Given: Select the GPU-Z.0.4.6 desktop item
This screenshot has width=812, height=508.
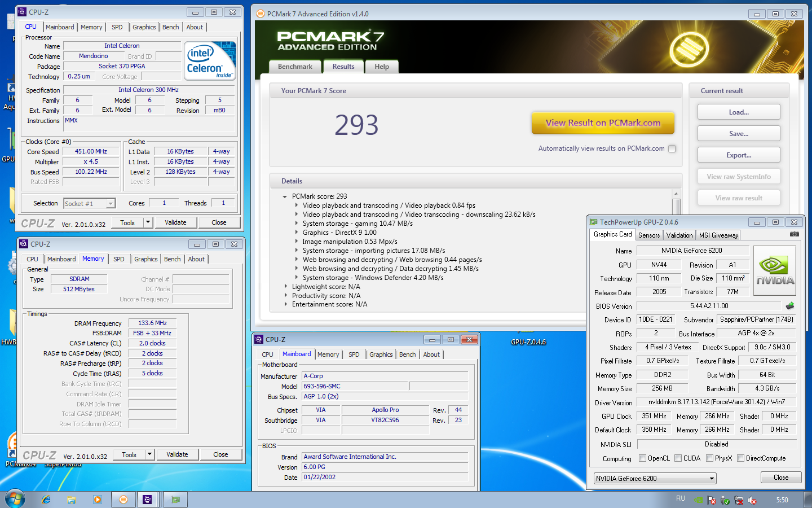Looking at the screenshot, I should point(528,341).
